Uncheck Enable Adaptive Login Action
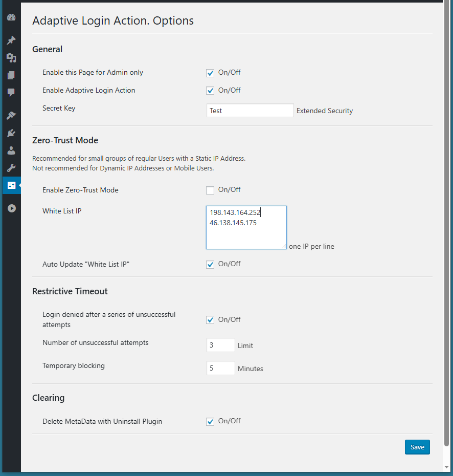 [210, 91]
